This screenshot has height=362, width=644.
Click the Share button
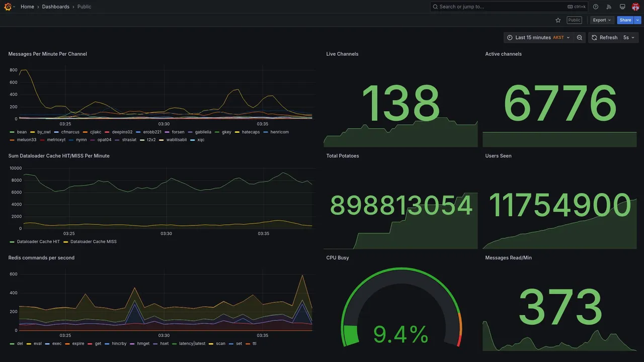[x=625, y=20]
